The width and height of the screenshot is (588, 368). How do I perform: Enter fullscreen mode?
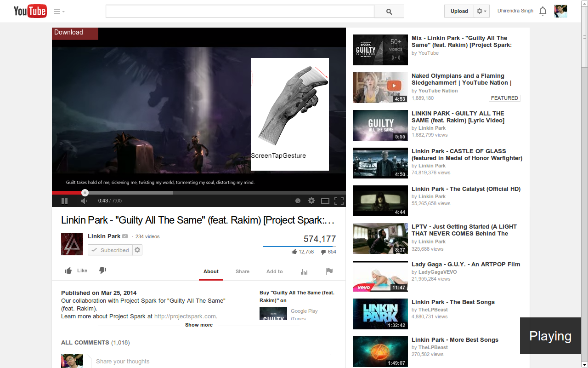[339, 201]
